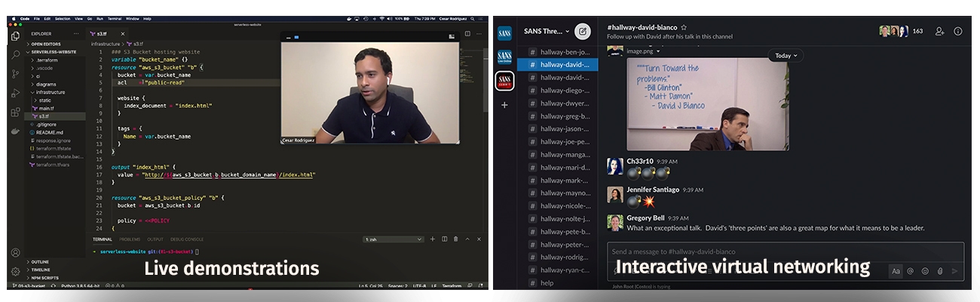Screen dimensions: 980x302
Task: Toggle the Aa formatting toolbar
Action: [896, 271]
